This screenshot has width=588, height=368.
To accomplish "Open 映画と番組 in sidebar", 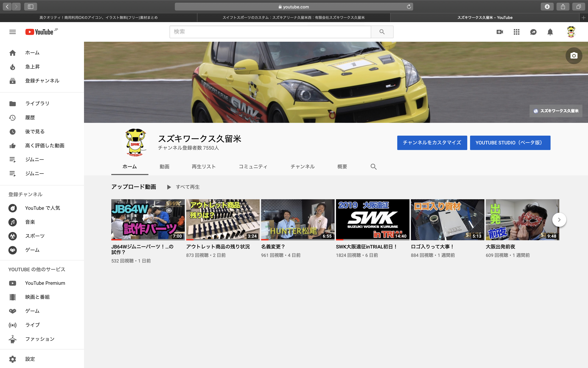I will [x=42, y=297].
